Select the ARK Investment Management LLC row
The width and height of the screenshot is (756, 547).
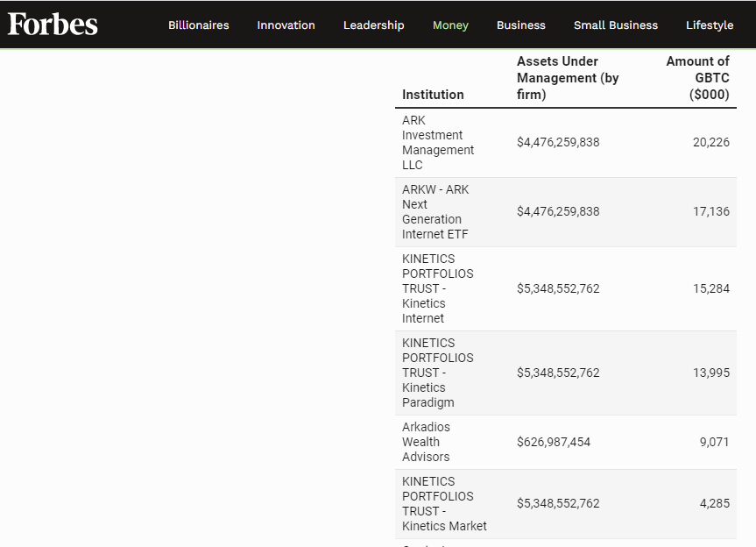pyautogui.click(x=566, y=142)
